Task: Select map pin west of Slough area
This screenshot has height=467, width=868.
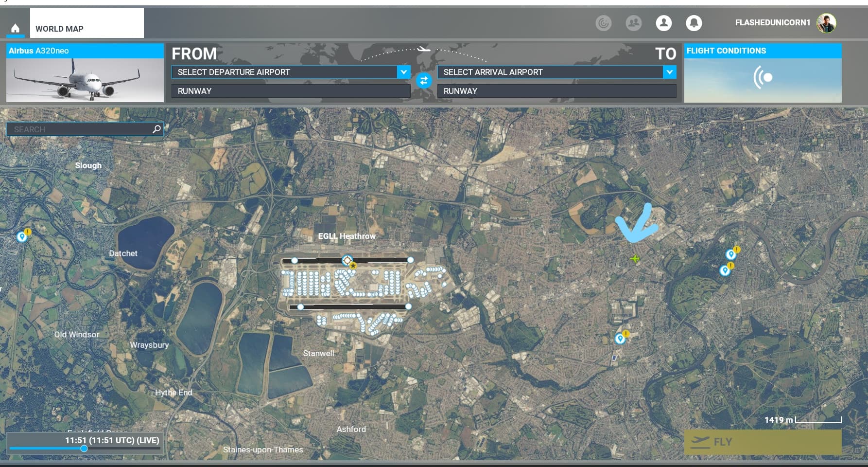Action: pos(22,237)
